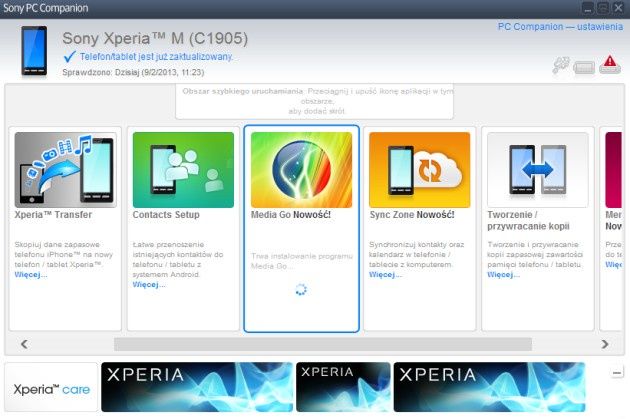Screen dimensions: 630x419
Task: Click the Sony Xperia M phone image
Action: coord(34,51)
